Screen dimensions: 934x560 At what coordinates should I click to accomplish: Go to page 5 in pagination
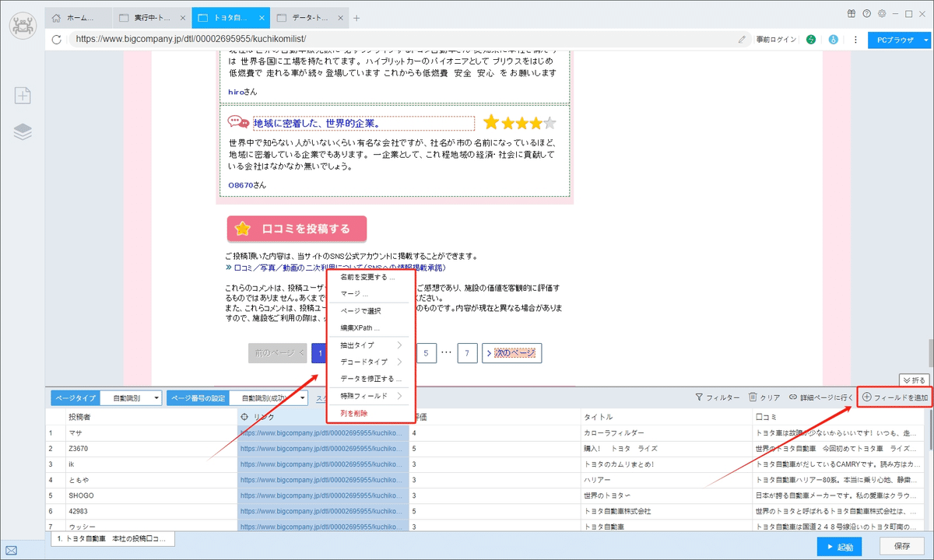pos(426,353)
